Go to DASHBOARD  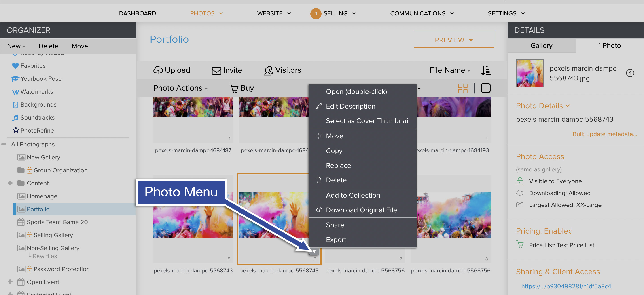pyautogui.click(x=137, y=13)
